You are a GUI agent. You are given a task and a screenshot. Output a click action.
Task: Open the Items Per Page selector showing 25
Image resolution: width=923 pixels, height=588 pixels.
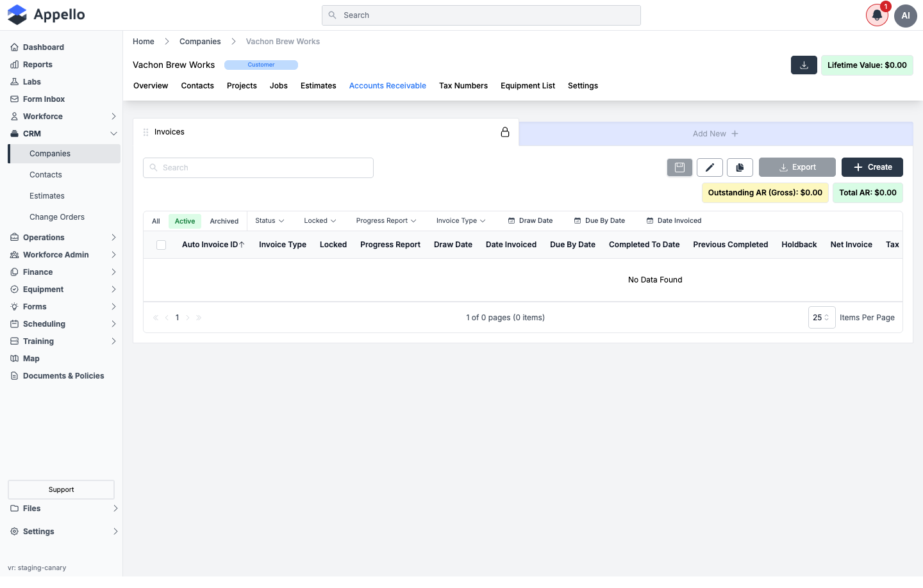822,318
